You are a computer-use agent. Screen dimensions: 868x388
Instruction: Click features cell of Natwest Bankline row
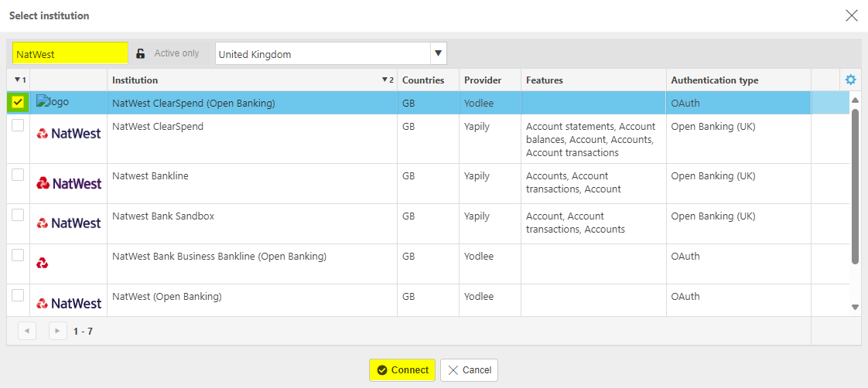[593, 183]
